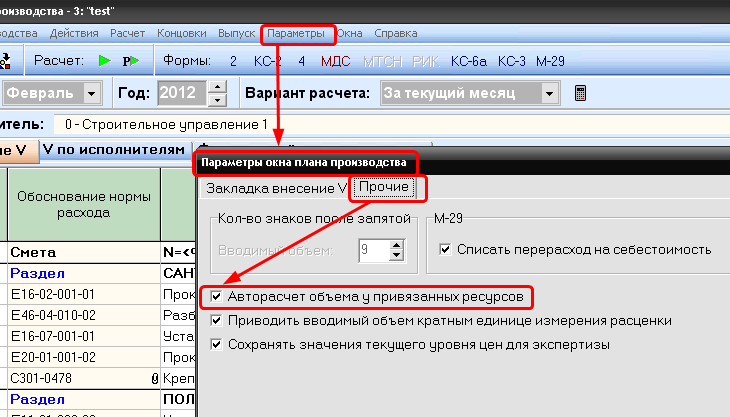Toggle Приводить вводимый объем кратным checkbox
This screenshot has width=730, height=417.
click(x=216, y=320)
